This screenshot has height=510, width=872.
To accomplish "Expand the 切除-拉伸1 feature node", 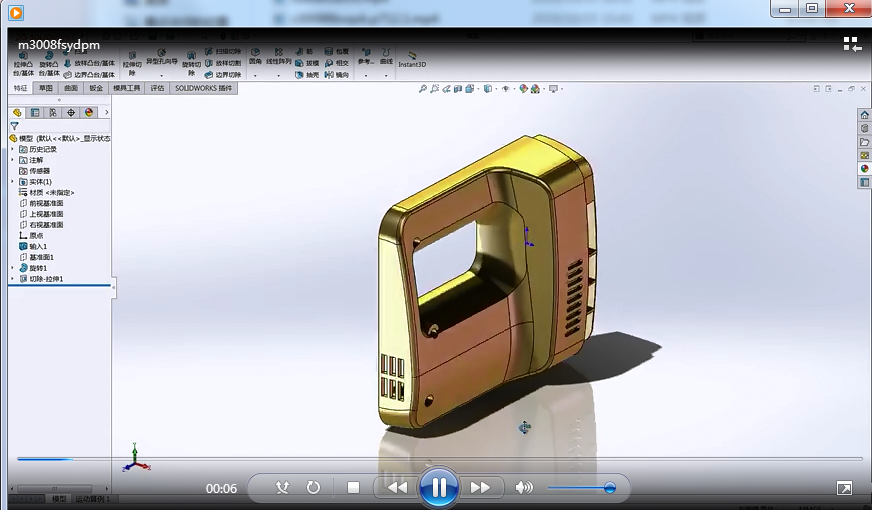I will (12, 279).
